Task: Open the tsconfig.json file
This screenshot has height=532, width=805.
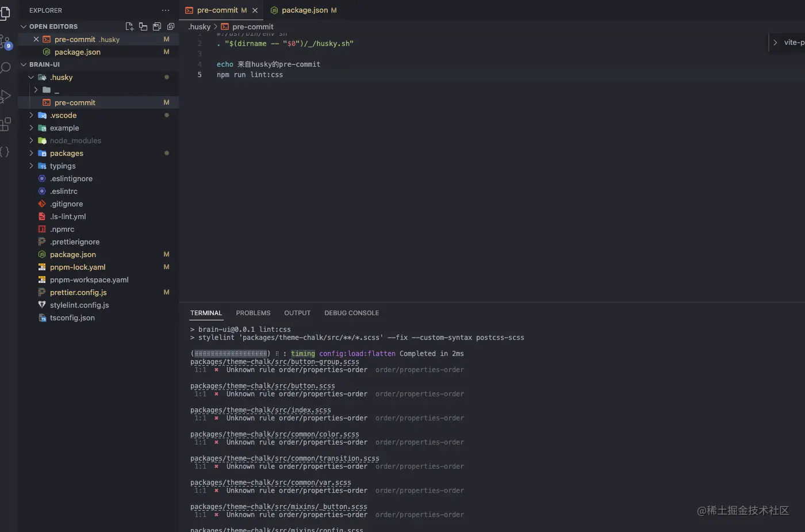Action: [98, 317]
